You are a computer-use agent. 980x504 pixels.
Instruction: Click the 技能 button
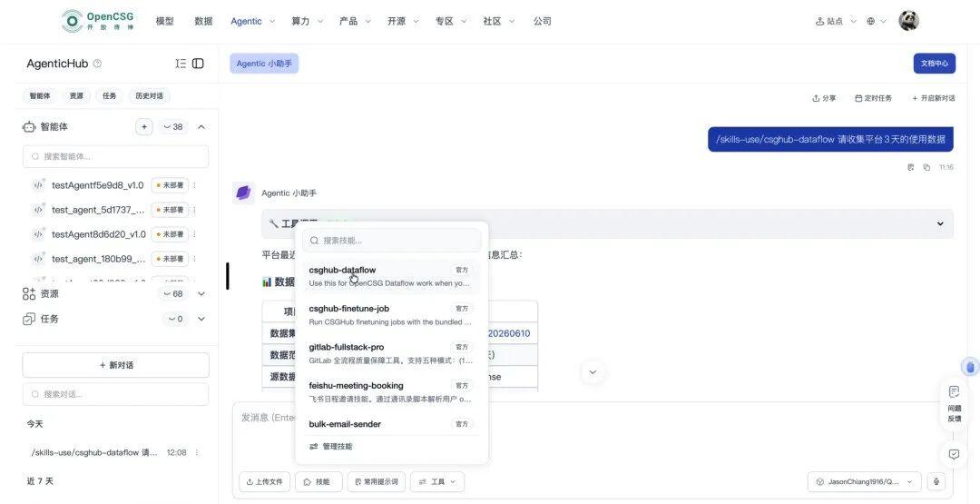coord(318,481)
